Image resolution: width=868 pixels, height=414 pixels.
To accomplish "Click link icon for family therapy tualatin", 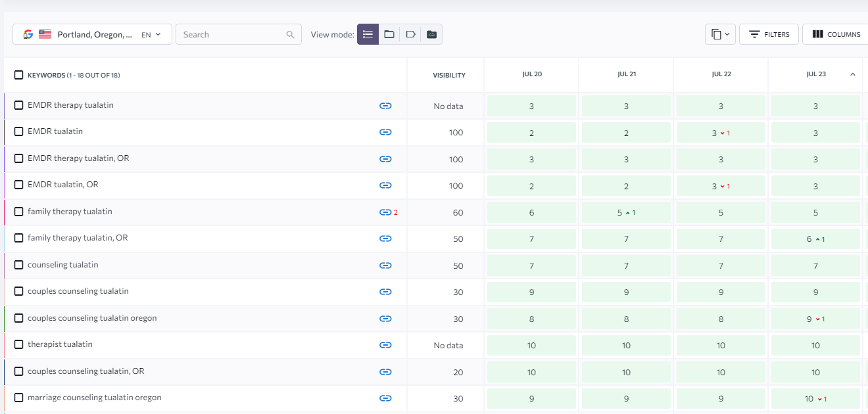I will click(385, 212).
